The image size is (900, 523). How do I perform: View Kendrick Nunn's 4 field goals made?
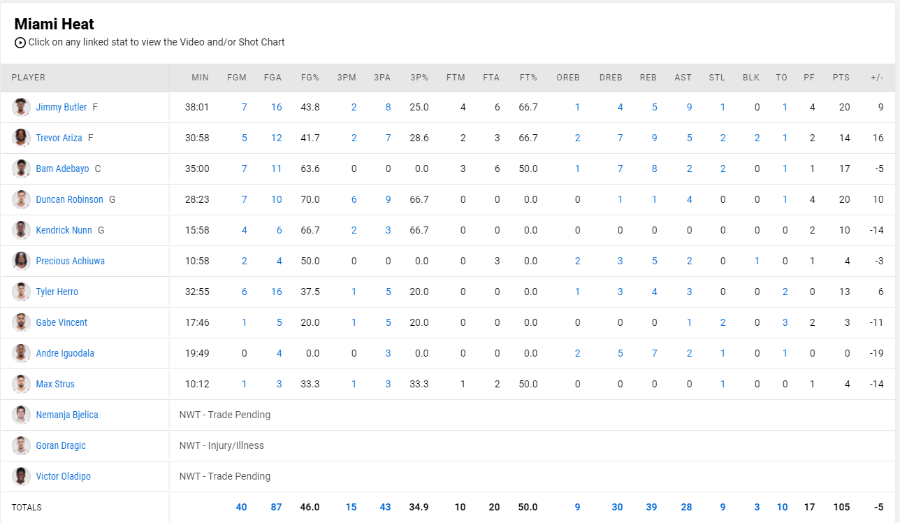[x=244, y=230]
